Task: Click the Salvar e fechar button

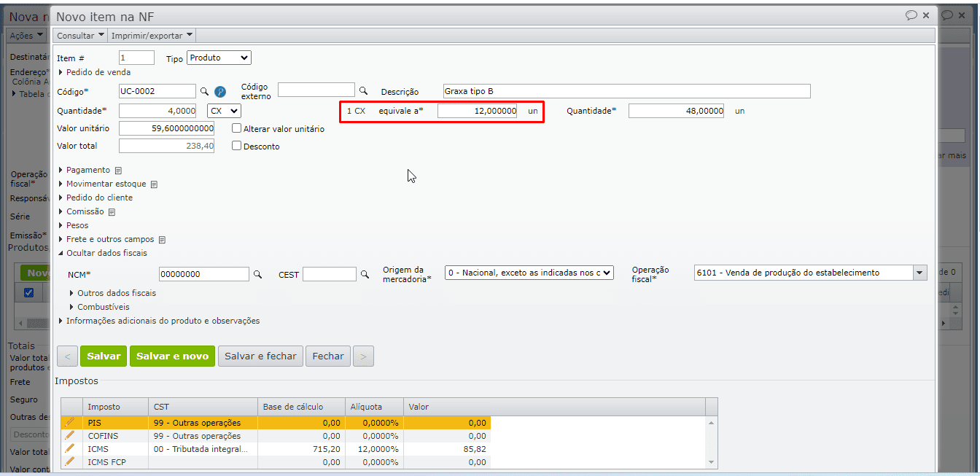Action: (260, 356)
